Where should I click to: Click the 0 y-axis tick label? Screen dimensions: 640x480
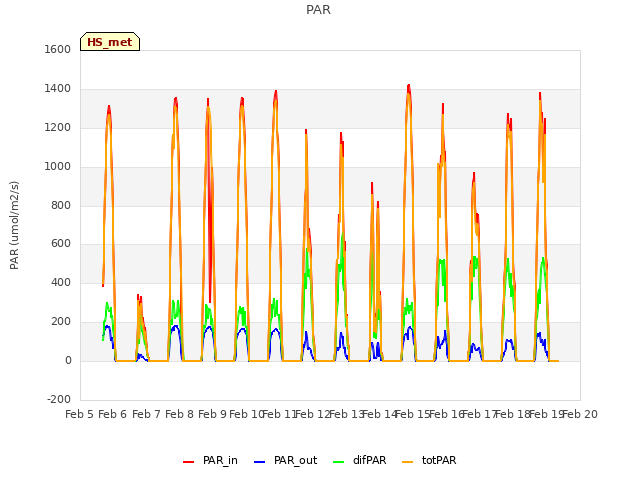[x=68, y=360]
